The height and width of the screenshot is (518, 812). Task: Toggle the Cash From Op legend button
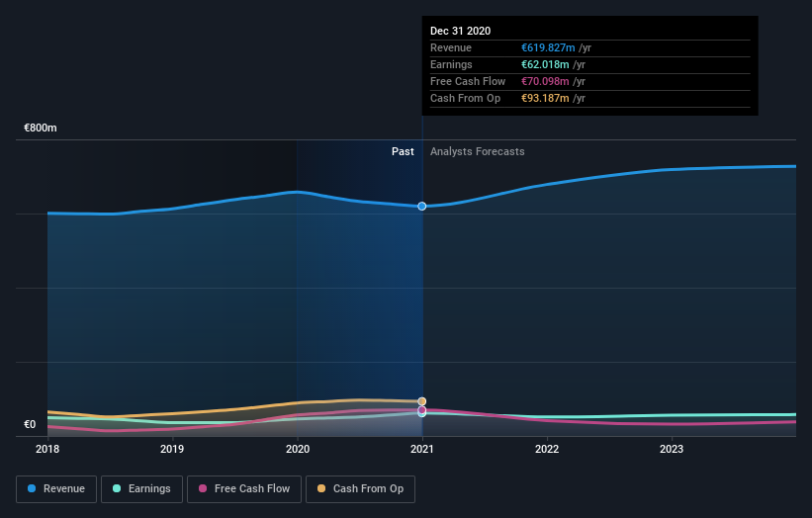360,489
